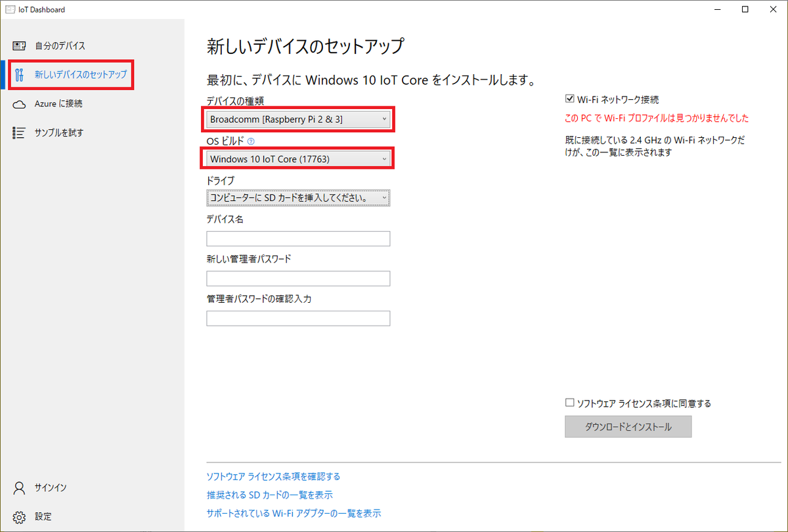
Task: Click the help icon next to OS ビルド
Action: point(251,141)
